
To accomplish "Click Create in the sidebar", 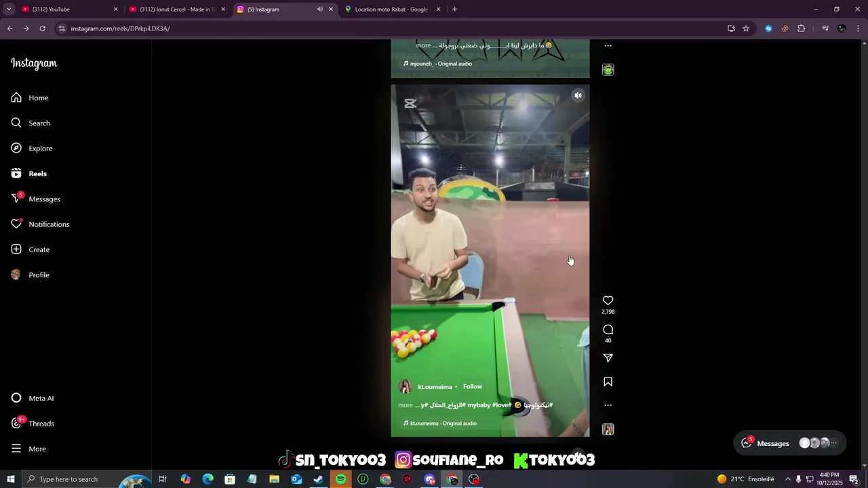I will coord(31,249).
